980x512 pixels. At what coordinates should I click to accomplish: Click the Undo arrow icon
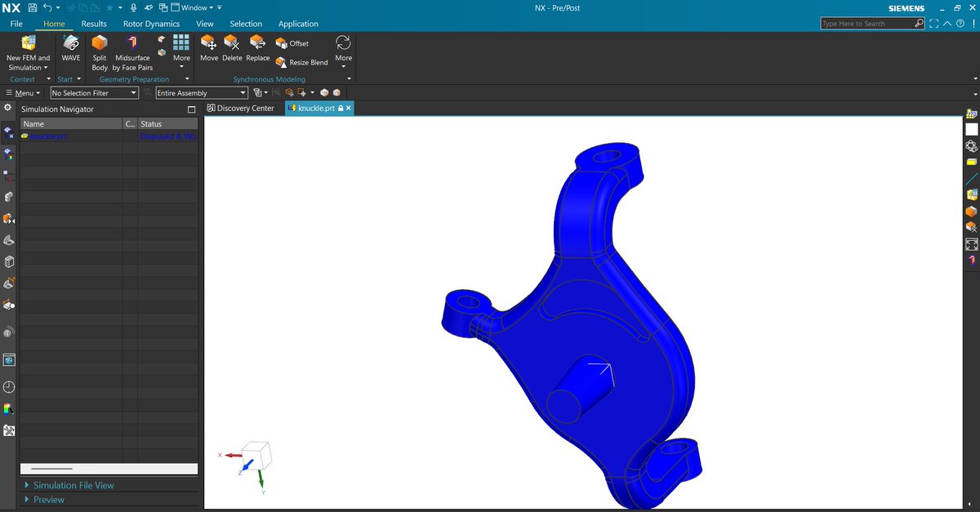tap(47, 7)
